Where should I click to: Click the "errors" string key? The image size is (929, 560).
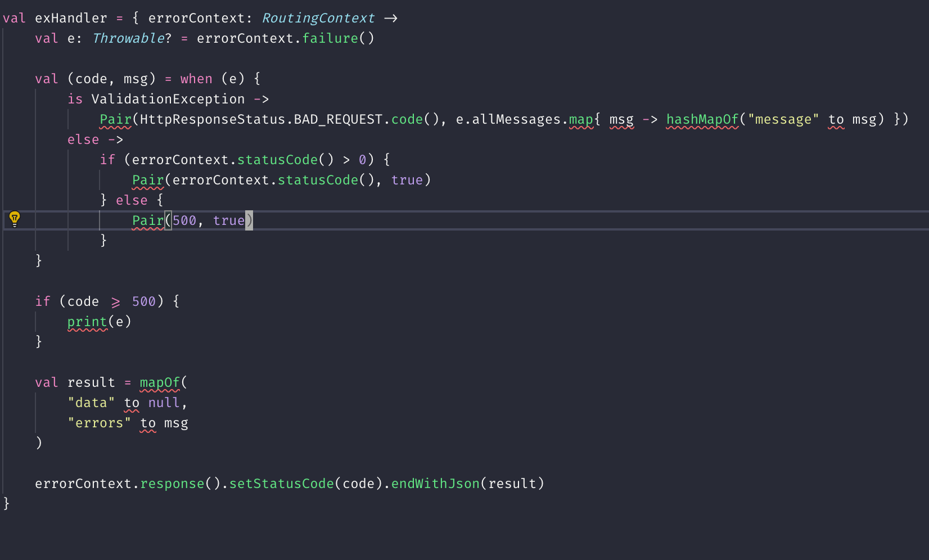click(x=99, y=423)
